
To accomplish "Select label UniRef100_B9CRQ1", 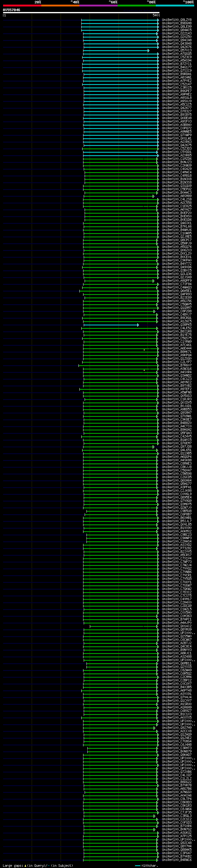I will point(177,318).
